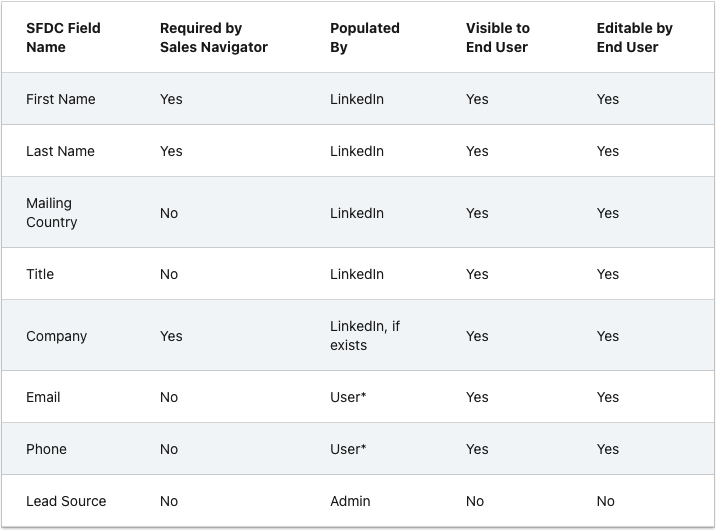Viewport: 716px width, 530px height.
Task: Click the 'LinkedIn, if exists' cell
Action: coord(364,336)
